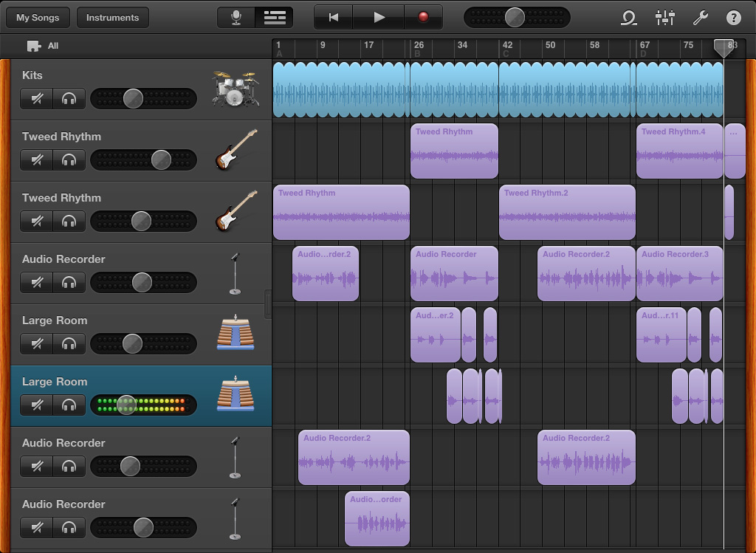Switch to tracks view button
The height and width of the screenshot is (553, 756).
click(275, 18)
